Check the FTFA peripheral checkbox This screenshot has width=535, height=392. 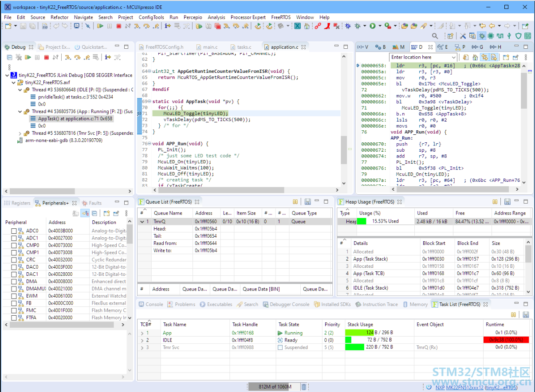click(14, 318)
